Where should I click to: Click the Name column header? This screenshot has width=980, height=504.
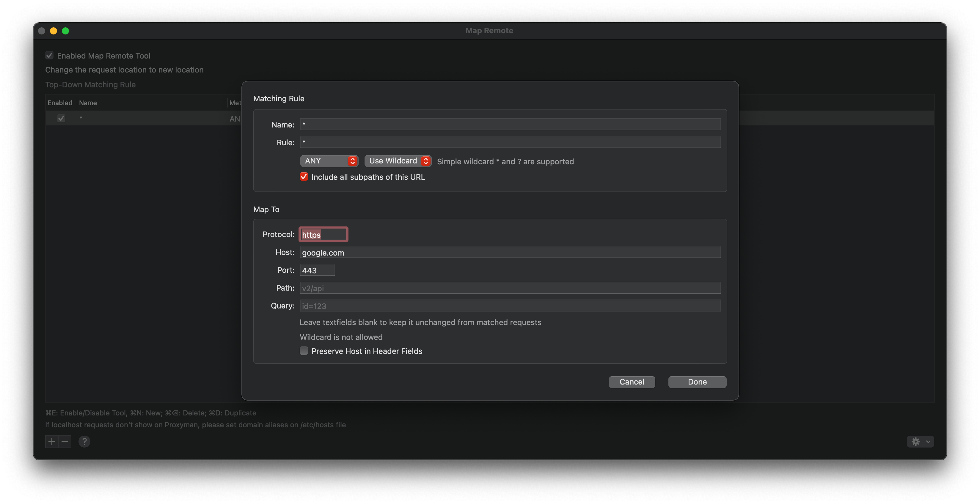tap(88, 103)
